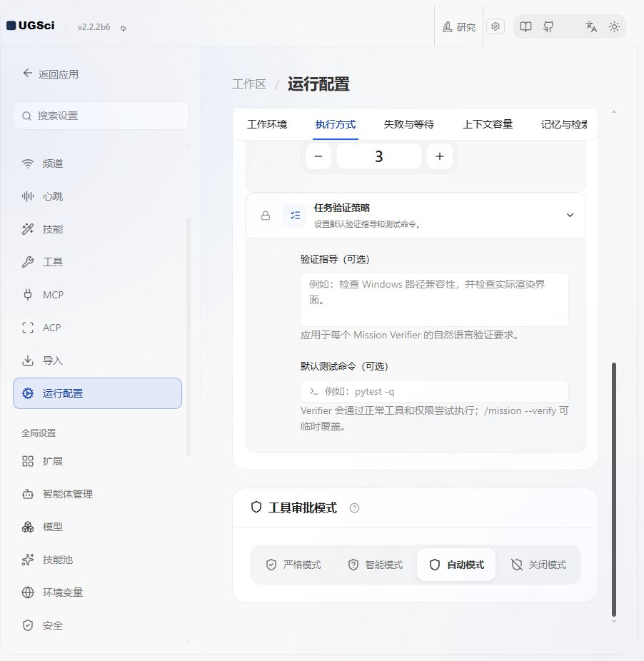Click the help icon beside 工具审批模式
Image resolution: width=644 pixels, height=661 pixels.
(x=354, y=508)
